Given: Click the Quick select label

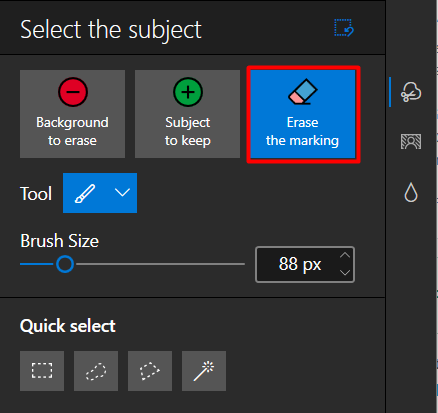Looking at the screenshot, I should coord(68,326).
